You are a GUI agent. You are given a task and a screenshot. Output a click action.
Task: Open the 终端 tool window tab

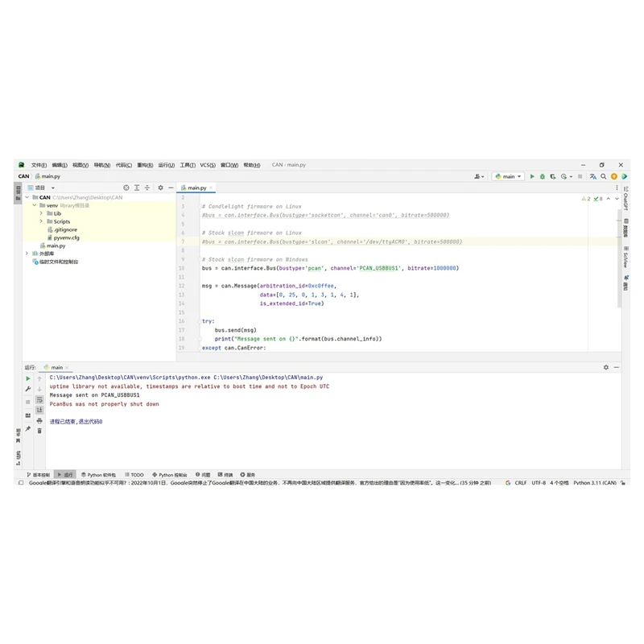tap(225, 475)
